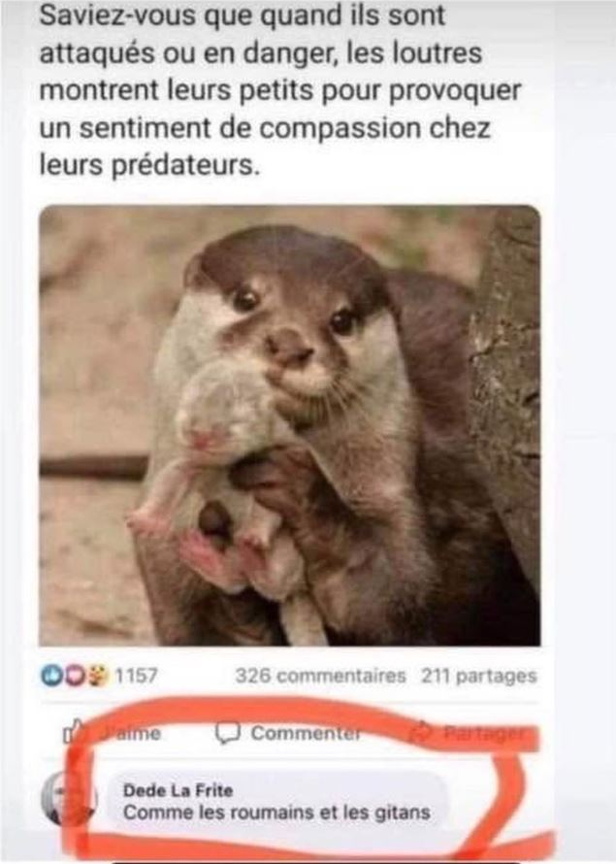Click the post text about les loutres
The width and height of the screenshot is (616, 864).
click(x=279, y=90)
